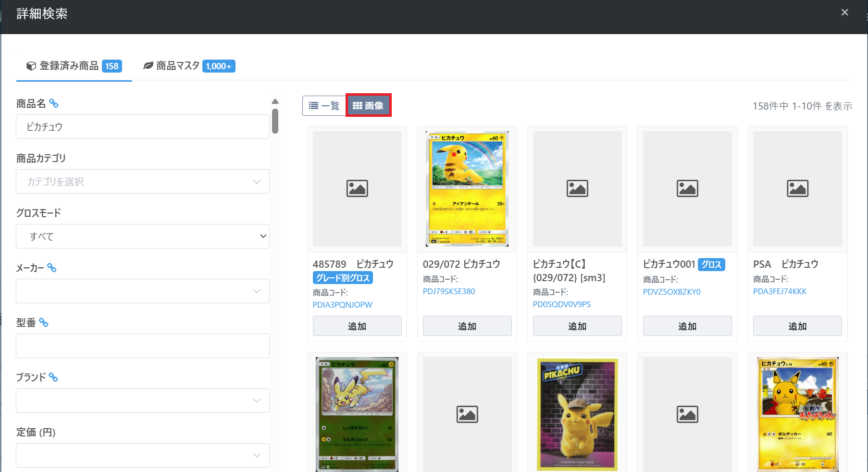
Task: Click 158 count badge
Action: 112,66
